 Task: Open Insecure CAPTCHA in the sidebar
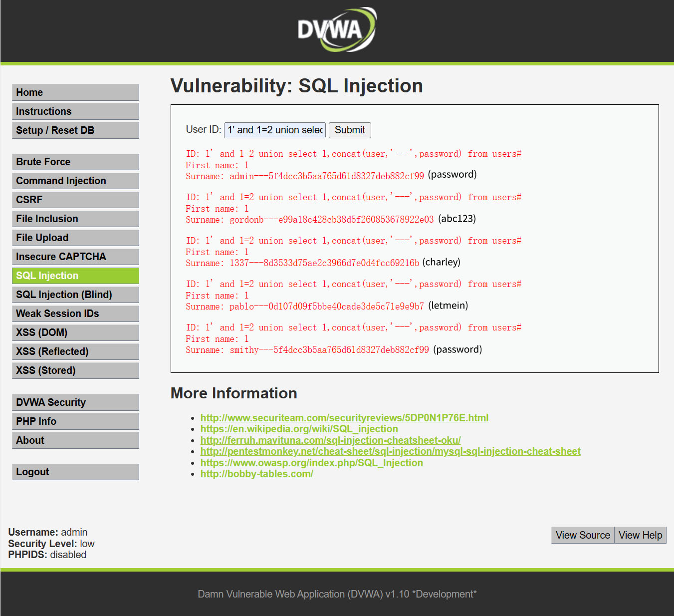[75, 257]
